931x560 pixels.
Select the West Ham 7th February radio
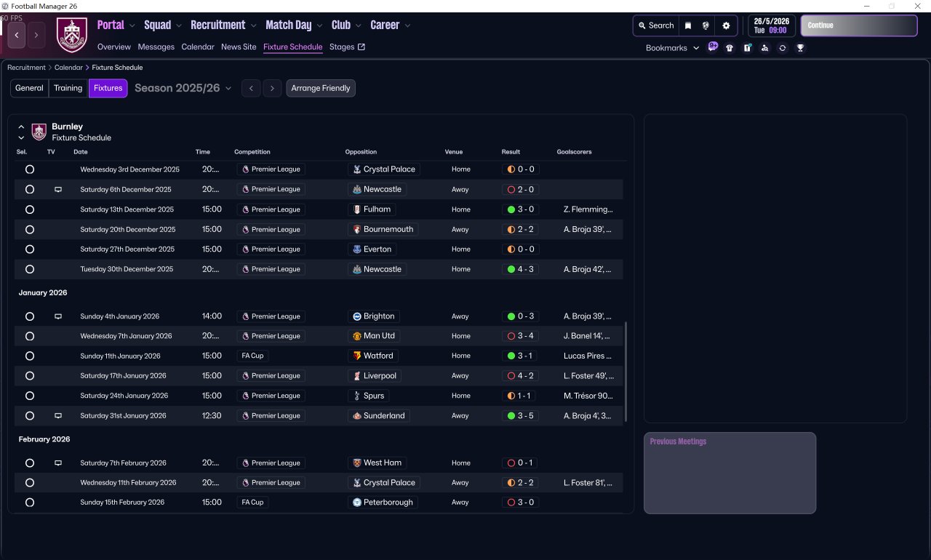tap(30, 463)
